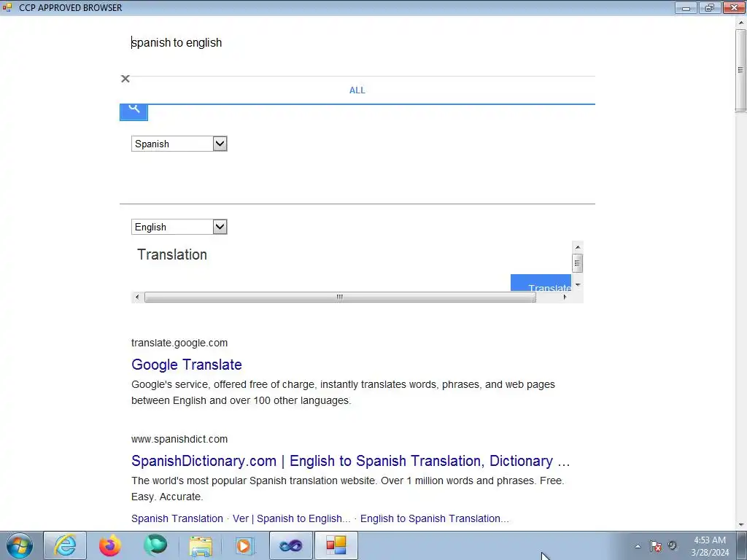
Task: Click the blue magnifier search button
Action: pos(134,112)
